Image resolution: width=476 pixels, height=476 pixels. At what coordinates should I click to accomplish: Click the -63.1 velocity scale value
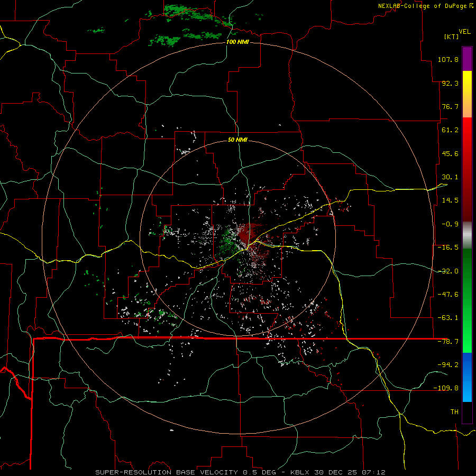coord(448,318)
